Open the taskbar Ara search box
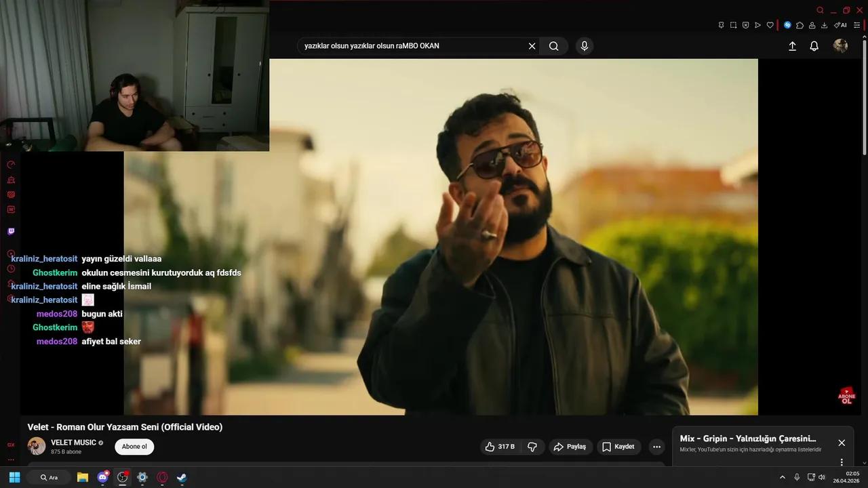This screenshot has height=488, width=868. tap(50, 477)
